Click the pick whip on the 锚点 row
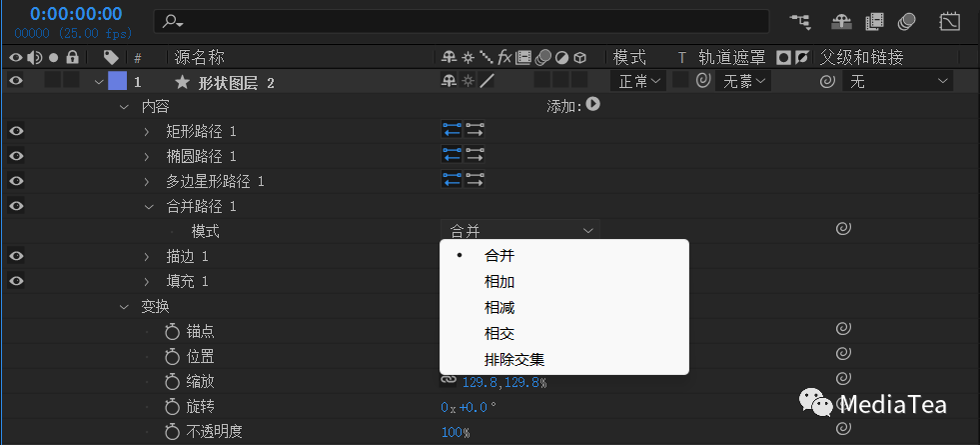The width and height of the screenshot is (980, 445). tap(843, 329)
